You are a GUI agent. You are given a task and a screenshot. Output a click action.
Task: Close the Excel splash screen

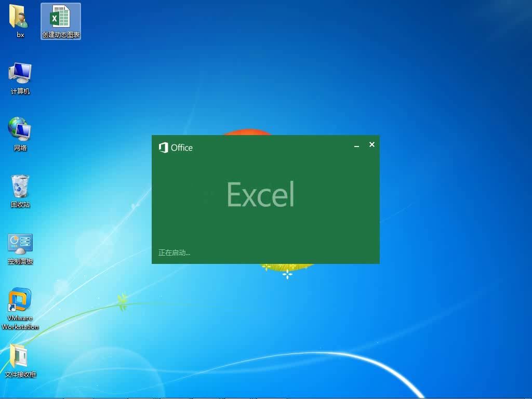(372, 144)
